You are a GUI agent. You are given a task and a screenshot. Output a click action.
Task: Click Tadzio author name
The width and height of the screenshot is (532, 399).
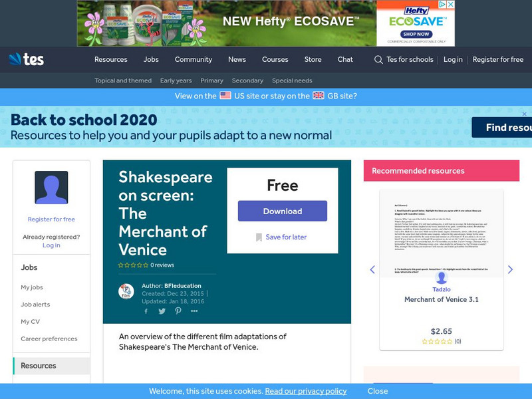pos(442,289)
